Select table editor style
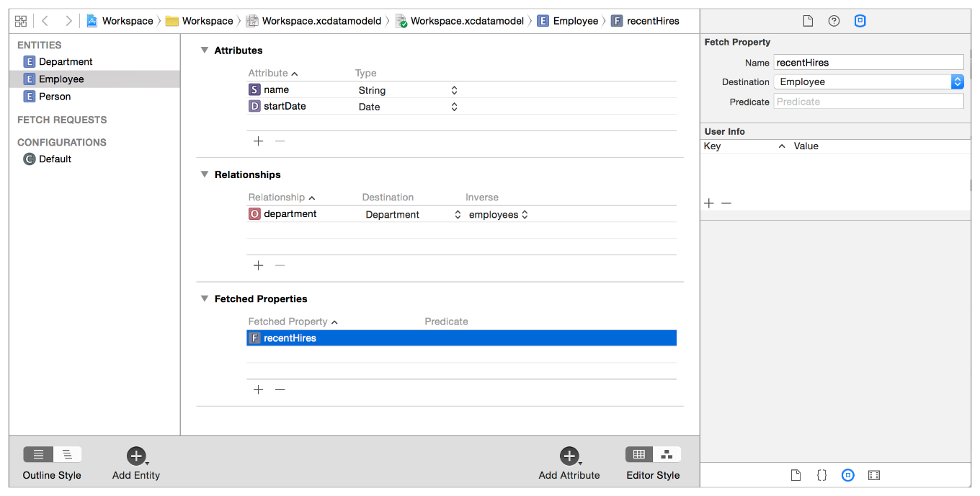The height and width of the screenshot is (496, 980). (639, 454)
